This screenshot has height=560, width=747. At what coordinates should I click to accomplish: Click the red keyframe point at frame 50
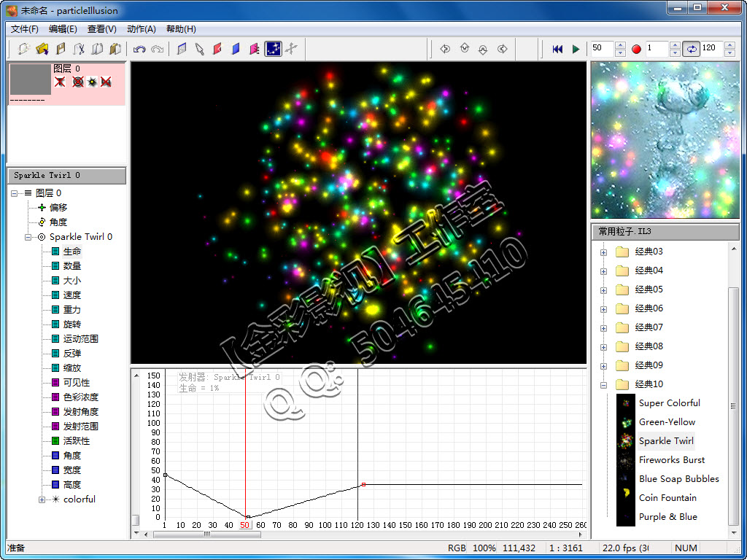[247, 517]
